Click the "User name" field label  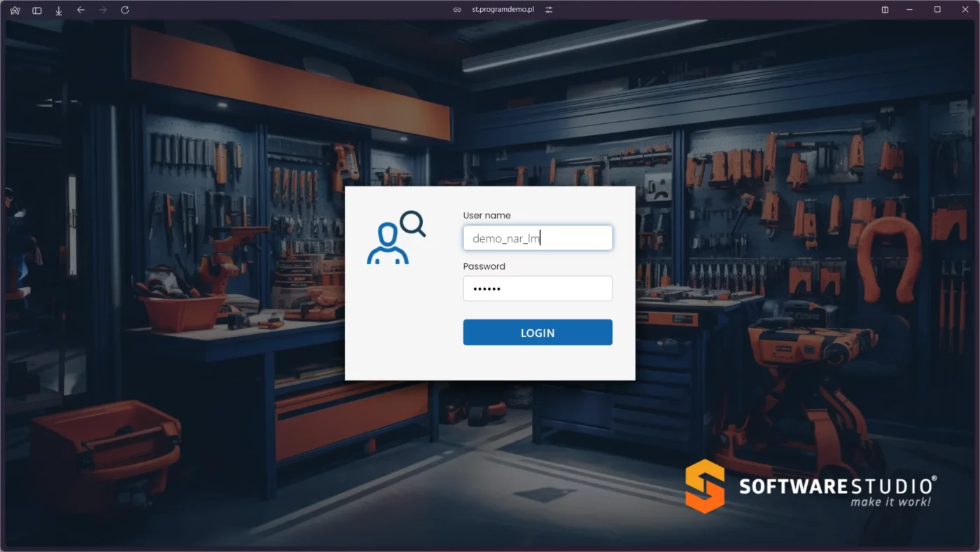[x=486, y=216]
